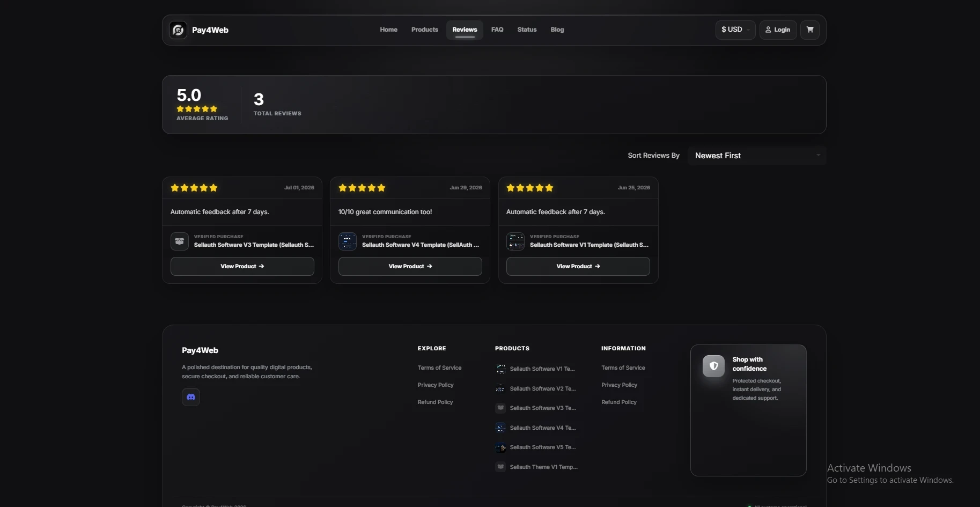Open the Status page

pyautogui.click(x=527, y=30)
